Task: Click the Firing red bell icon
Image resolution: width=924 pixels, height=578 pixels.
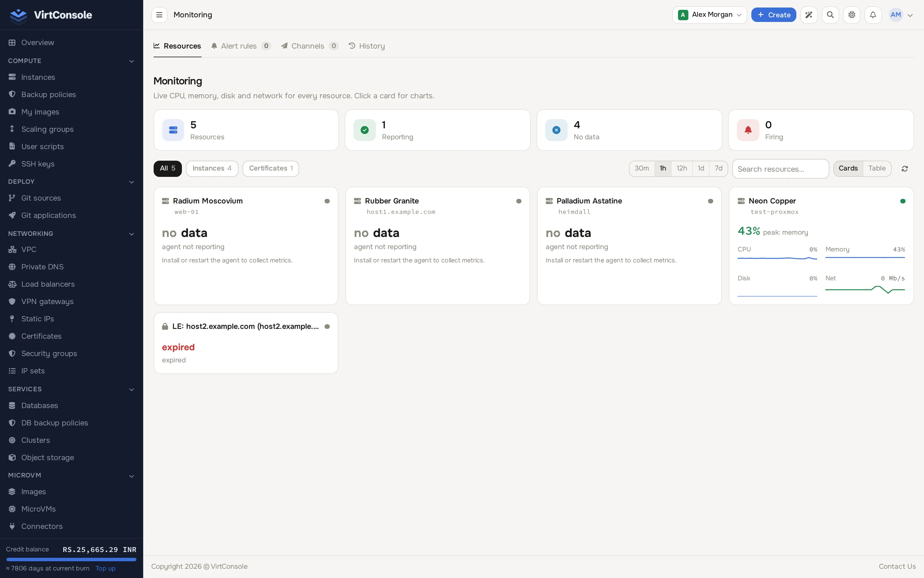Action: [748, 130]
